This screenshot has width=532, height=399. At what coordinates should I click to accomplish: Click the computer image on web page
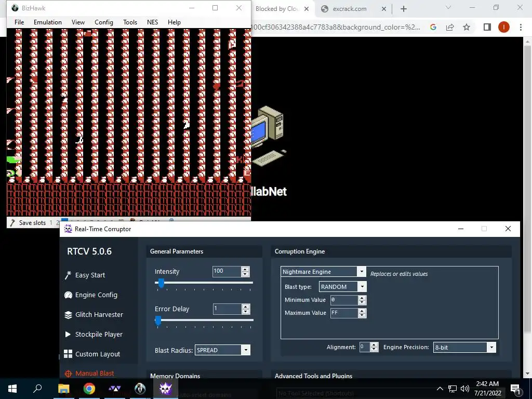tap(268, 136)
